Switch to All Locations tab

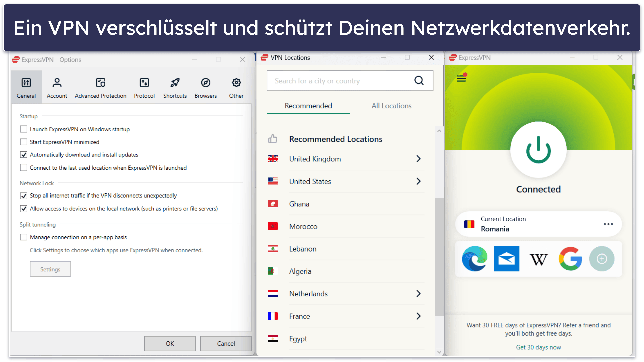click(x=391, y=106)
